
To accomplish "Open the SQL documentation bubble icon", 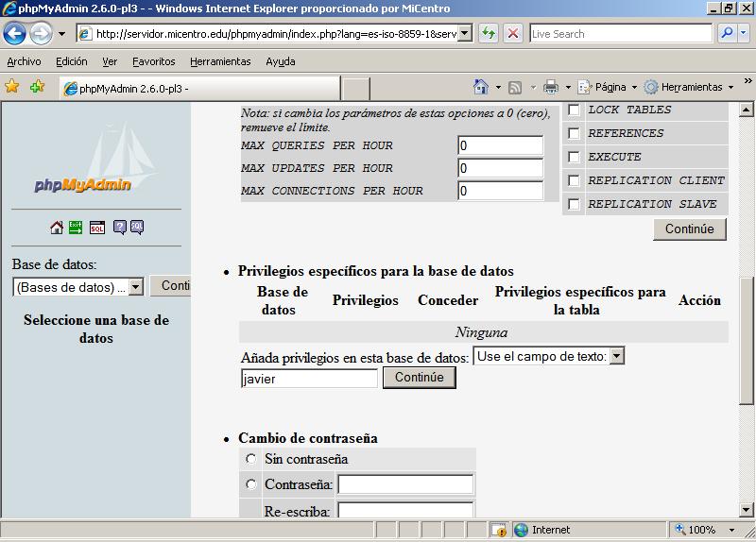I will tap(137, 228).
